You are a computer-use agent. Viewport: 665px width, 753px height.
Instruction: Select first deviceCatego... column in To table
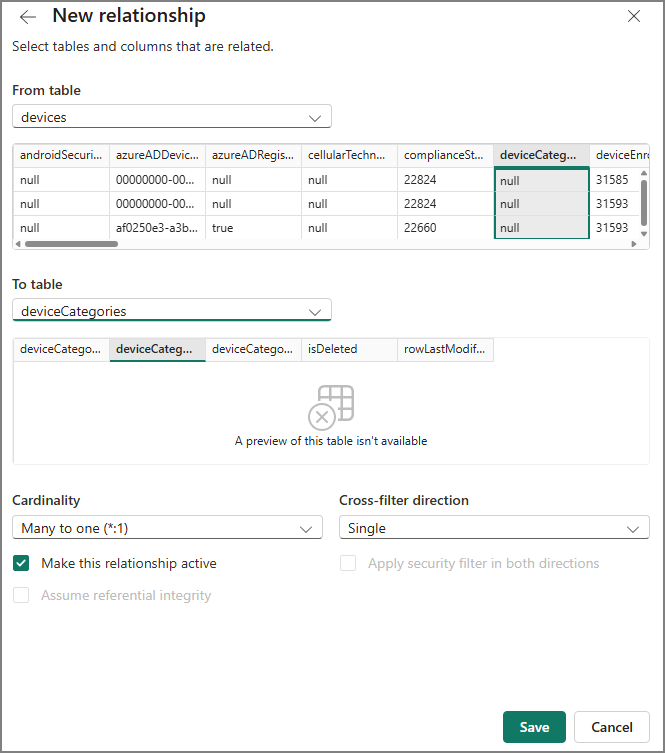coord(61,349)
